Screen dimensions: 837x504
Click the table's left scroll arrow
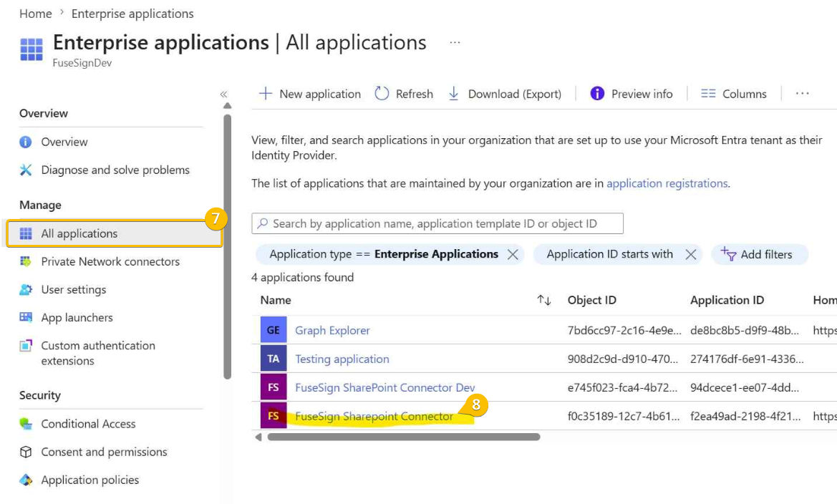point(258,437)
